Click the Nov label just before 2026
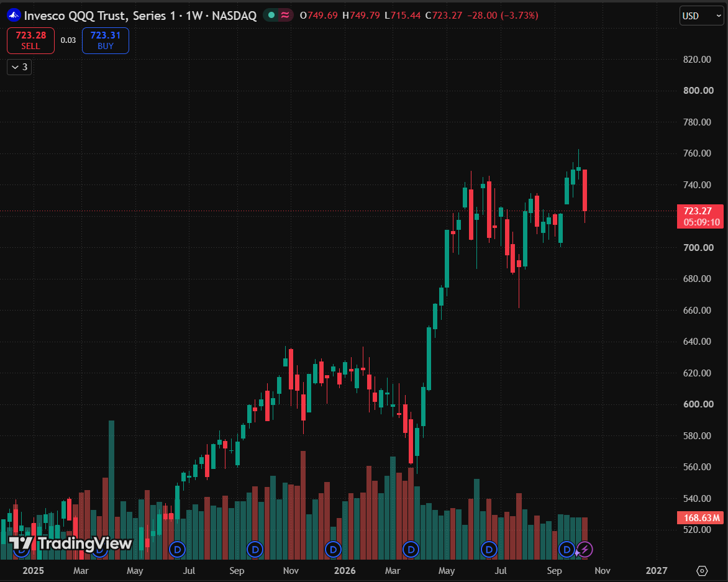 click(x=291, y=570)
